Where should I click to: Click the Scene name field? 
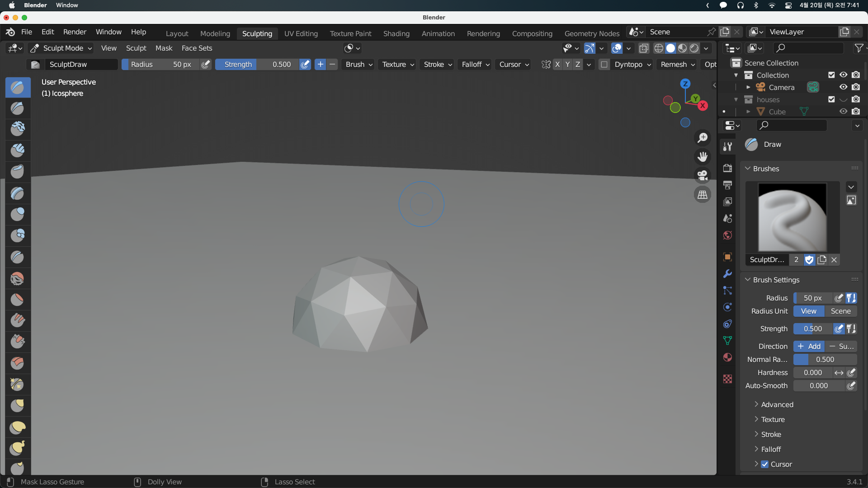pyautogui.click(x=676, y=32)
